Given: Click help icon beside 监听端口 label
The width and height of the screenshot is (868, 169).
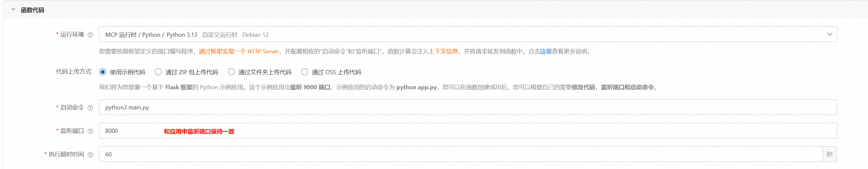Looking at the screenshot, I should 90,131.
